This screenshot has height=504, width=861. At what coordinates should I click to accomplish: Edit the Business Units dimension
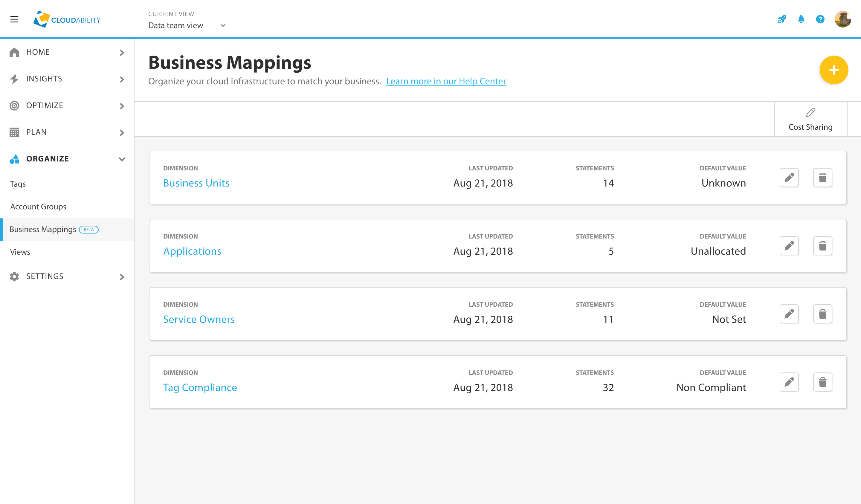click(789, 178)
